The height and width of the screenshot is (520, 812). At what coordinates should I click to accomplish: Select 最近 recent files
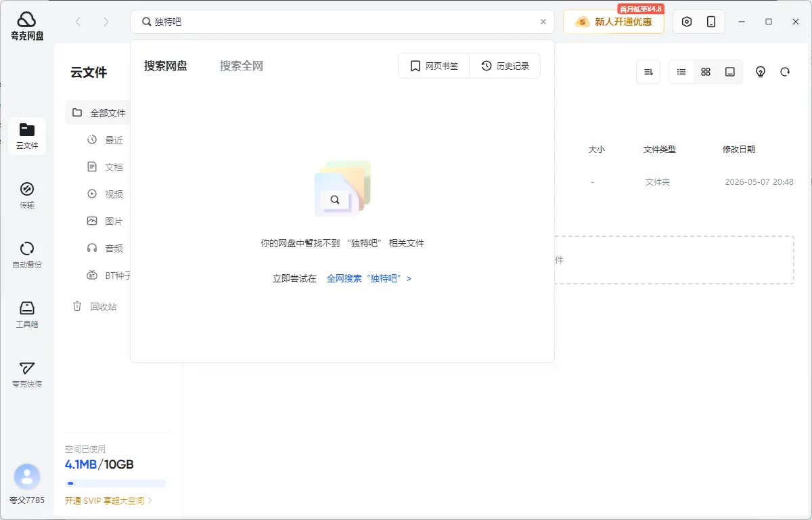(x=106, y=140)
